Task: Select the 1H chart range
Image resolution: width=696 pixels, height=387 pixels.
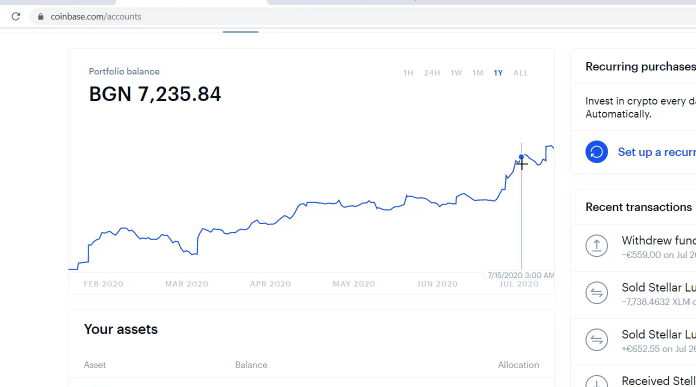Action: (x=408, y=73)
